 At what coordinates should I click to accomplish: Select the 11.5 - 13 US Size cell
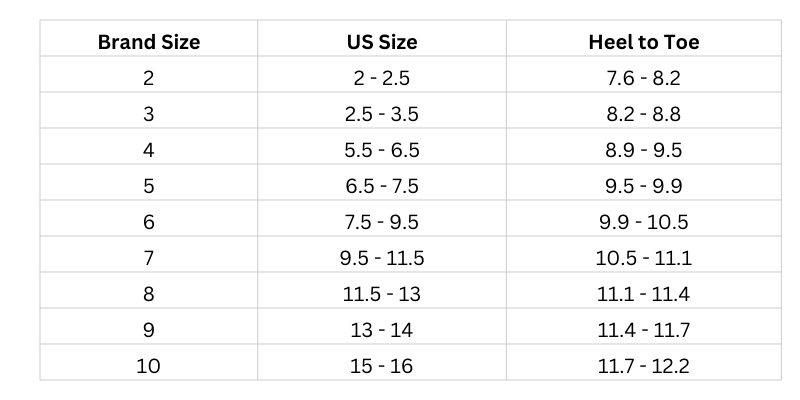(382, 290)
